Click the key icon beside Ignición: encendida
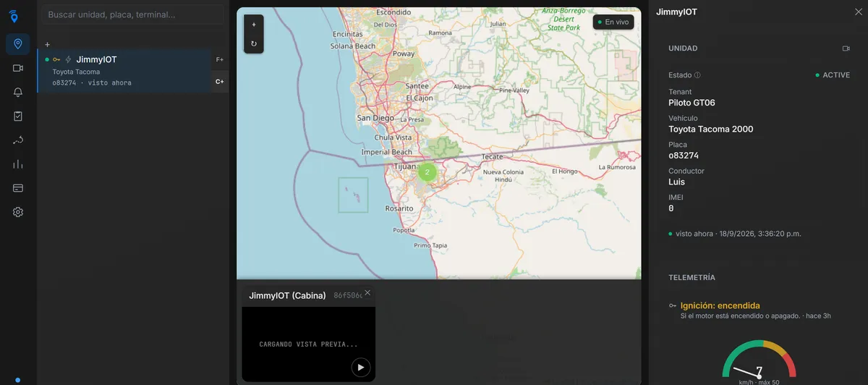Viewport: 868px width, 385px height. coord(673,305)
